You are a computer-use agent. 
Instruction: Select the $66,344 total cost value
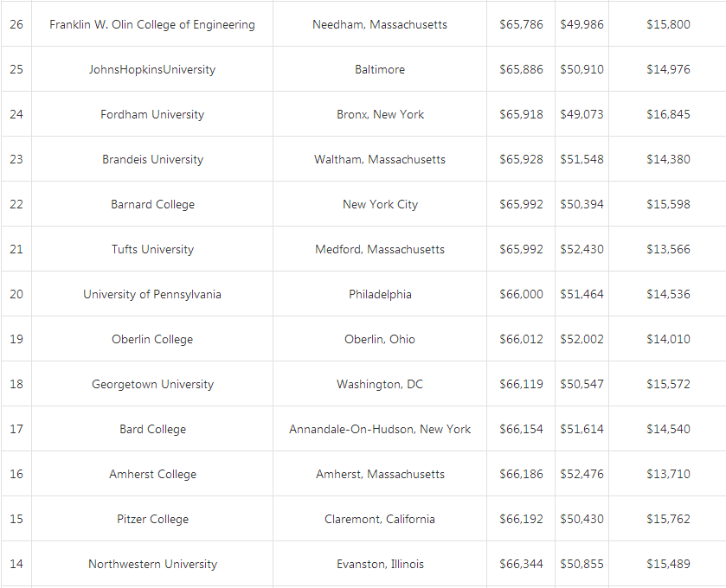coord(521,564)
